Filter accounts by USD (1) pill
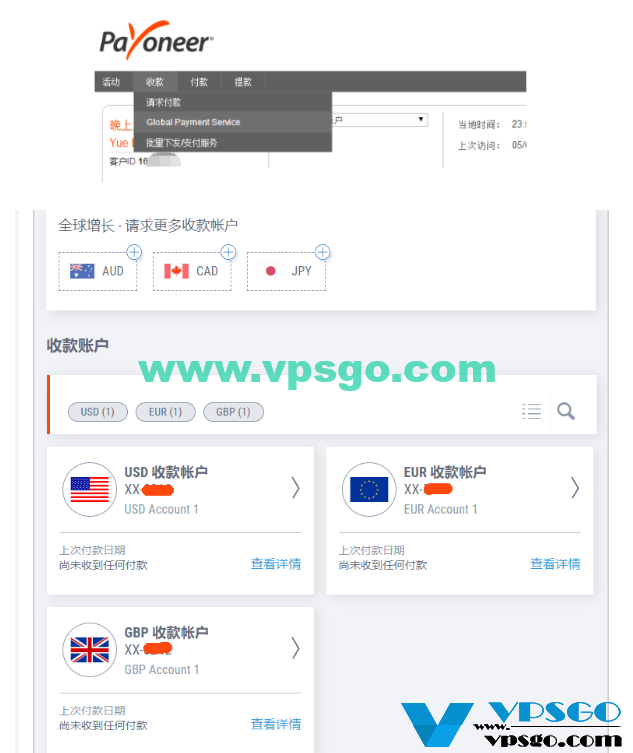Image resolution: width=633 pixels, height=753 pixels. click(97, 412)
